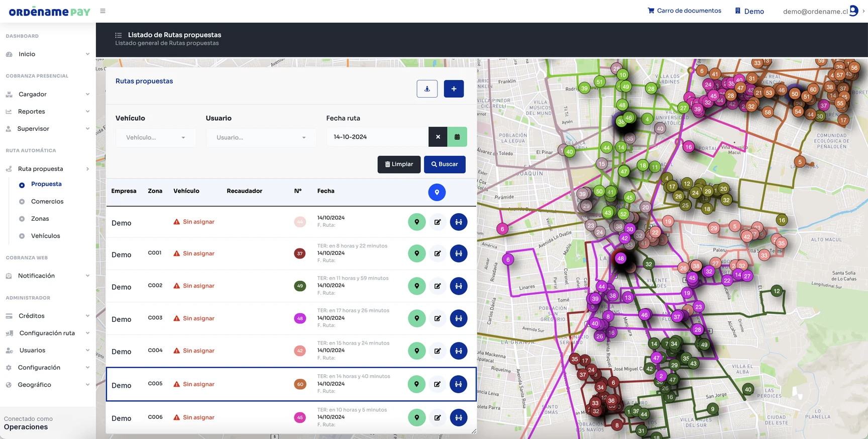Image resolution: width=868 pixels, height=439 pixels.
Task: Show route on map for first Demo row
Action: click(417, 222)
